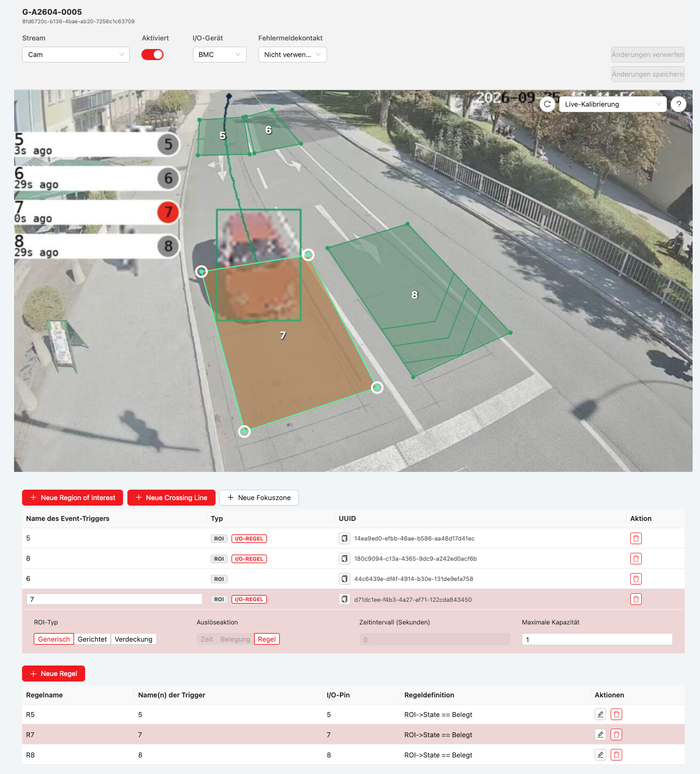Choose the Zeit trigger action
This screenshot has height=774, width=700.
coord(207,639)
